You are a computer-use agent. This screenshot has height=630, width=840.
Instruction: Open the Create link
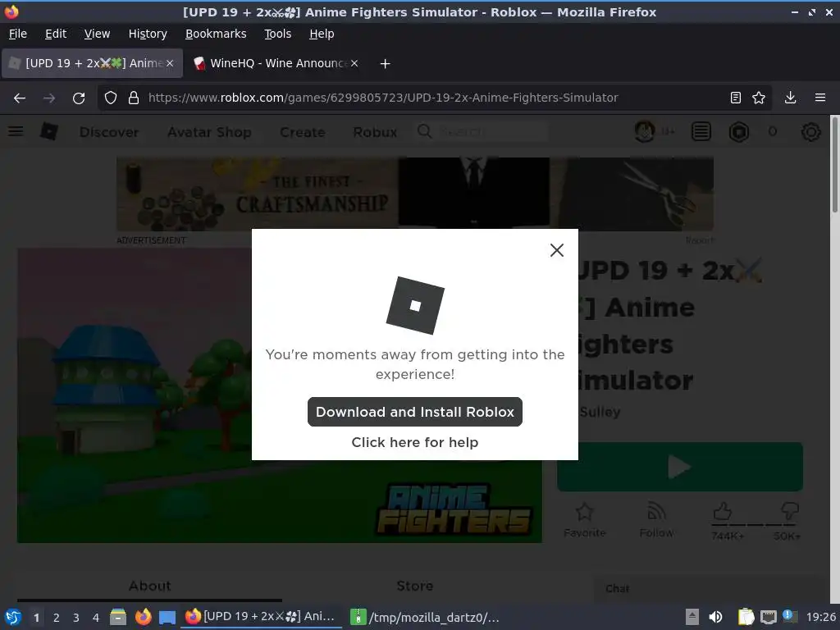[302, 132]
